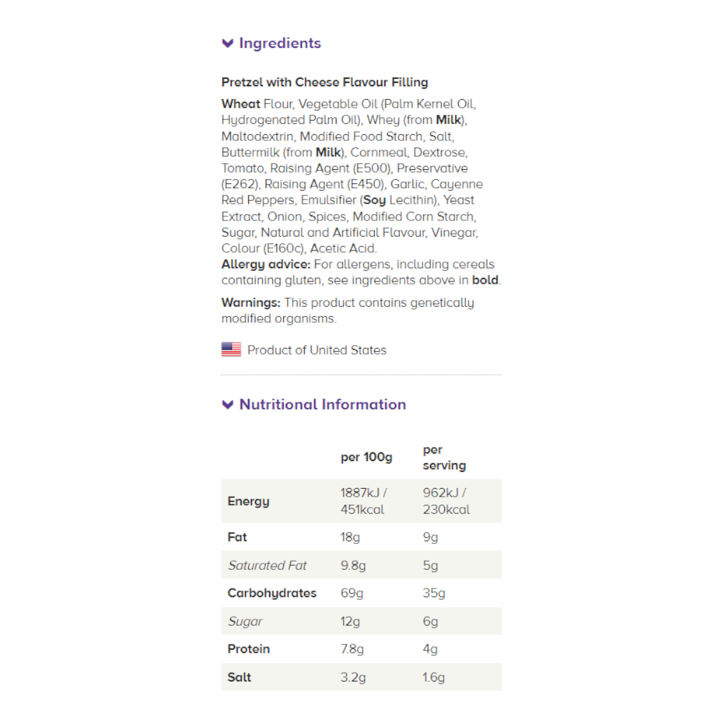Select the Sugar row label
This screenshot has height=728, width=728.
point(245,621)
